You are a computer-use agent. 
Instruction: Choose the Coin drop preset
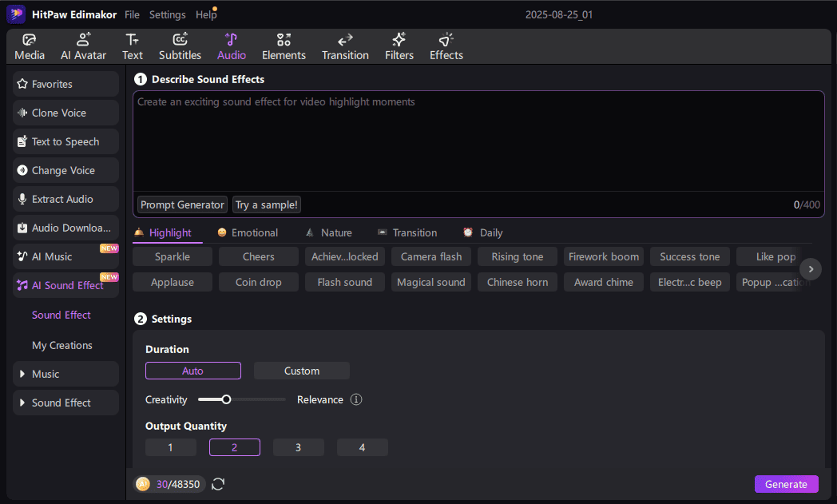(258, 283)
